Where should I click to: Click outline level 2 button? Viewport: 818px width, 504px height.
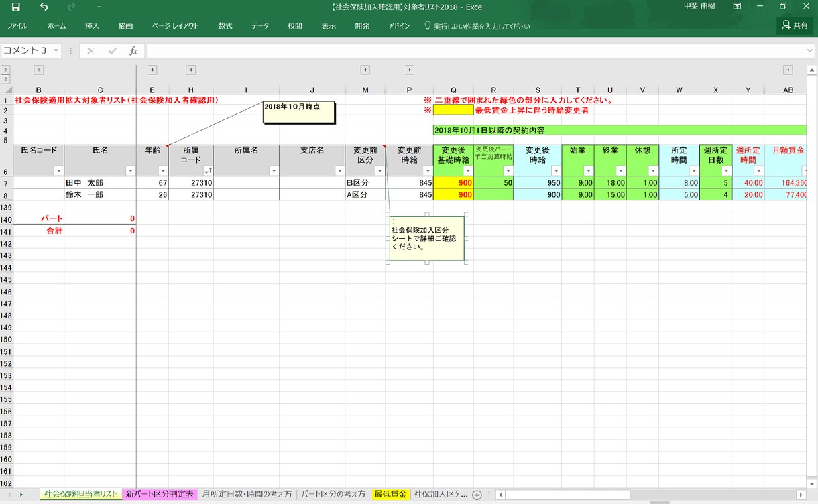(5, 79)
